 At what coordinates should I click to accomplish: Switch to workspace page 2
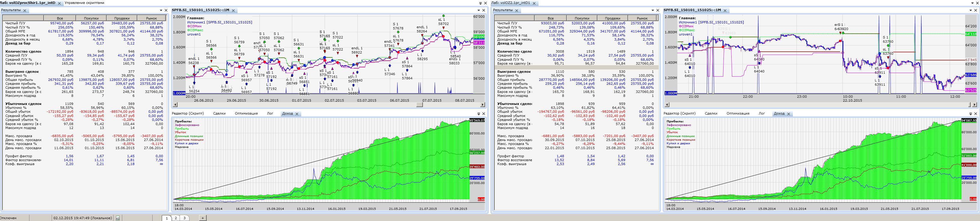pos(176,218)
